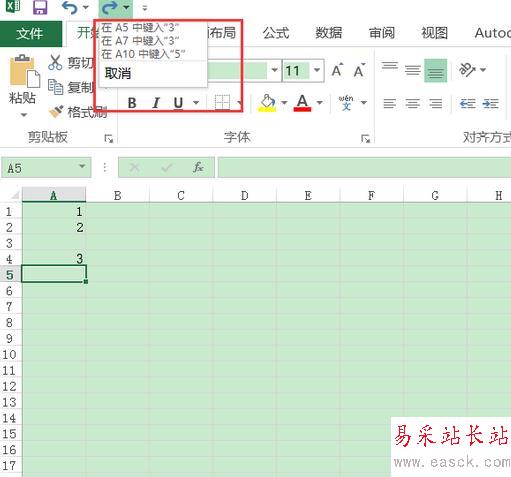This screenshot has width=511, height=477.
Task: Open the 剪贴板 dialog launcher
Action: tap(109, 138)
